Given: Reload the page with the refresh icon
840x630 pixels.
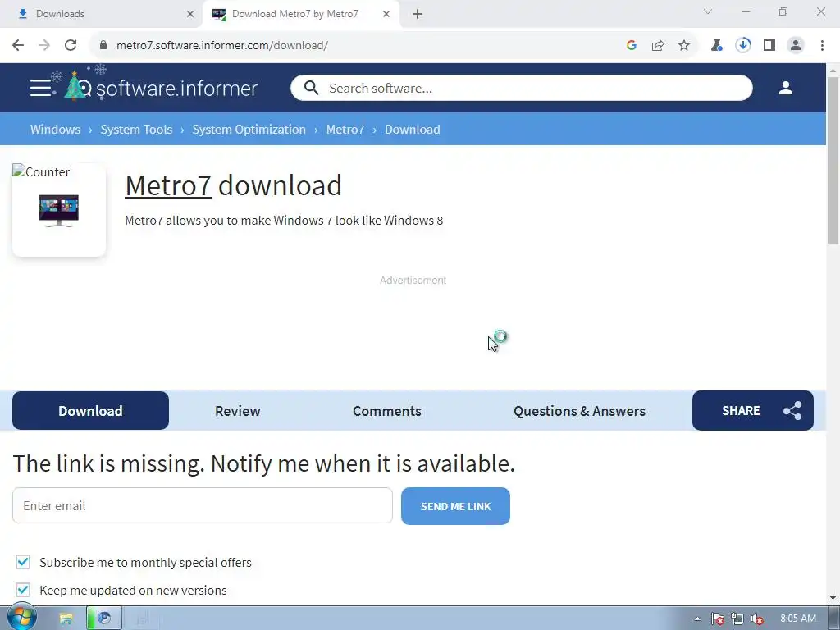Looking at the screenshot, I should pos(71,46).
